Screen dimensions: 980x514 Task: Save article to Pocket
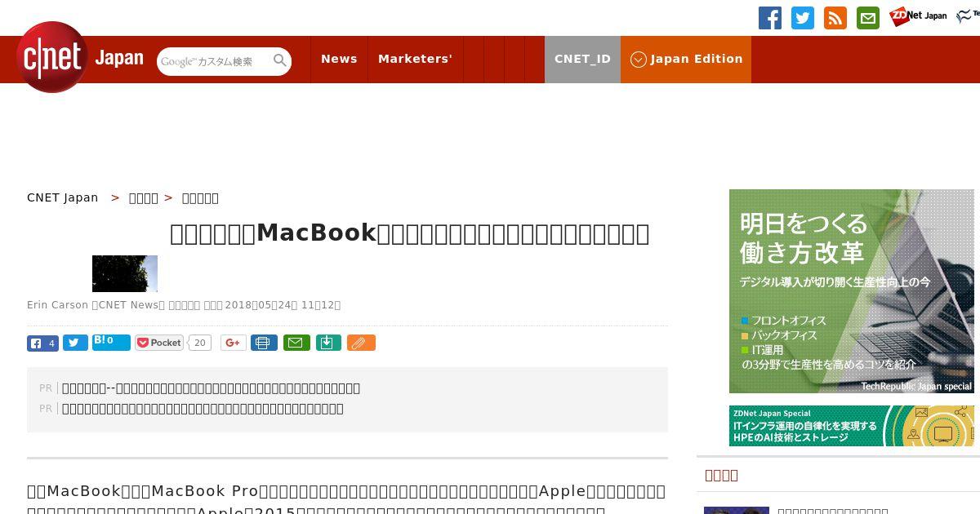tap(159, 343)
